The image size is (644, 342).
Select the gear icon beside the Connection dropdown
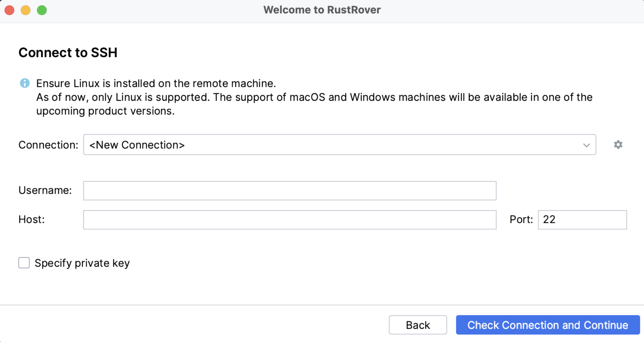click(x=618, y=145)
